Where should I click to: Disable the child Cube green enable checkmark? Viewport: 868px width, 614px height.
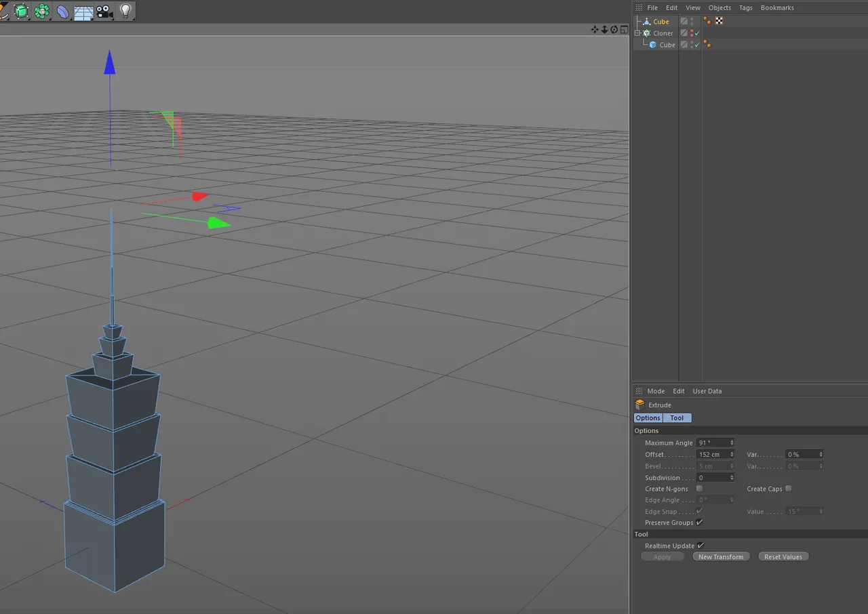point(697,44)
